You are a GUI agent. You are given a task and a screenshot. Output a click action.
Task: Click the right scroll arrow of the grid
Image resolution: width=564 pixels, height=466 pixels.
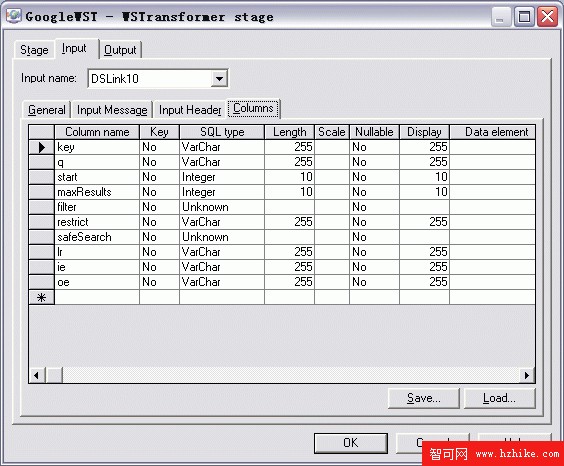coord(527,375)
